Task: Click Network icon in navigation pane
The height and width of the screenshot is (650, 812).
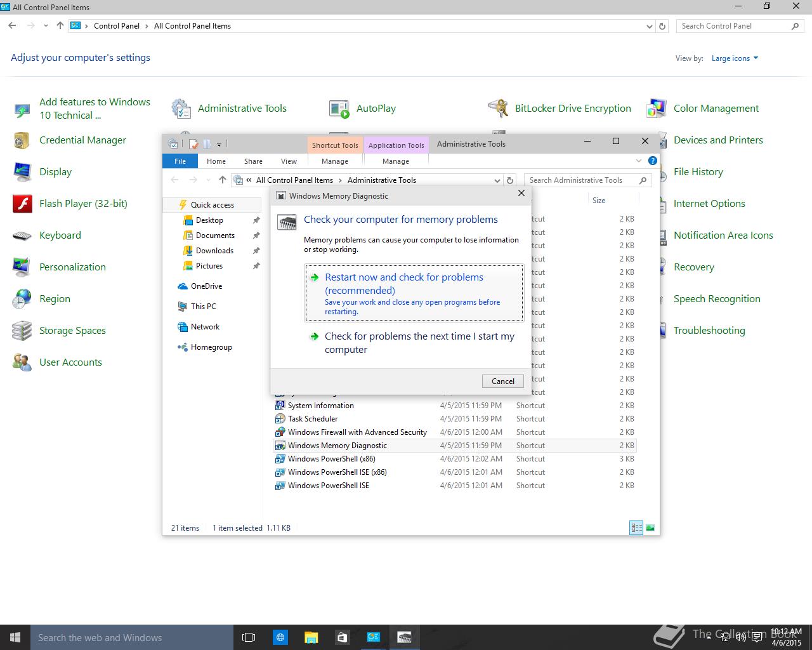Action: pos(183,327)
